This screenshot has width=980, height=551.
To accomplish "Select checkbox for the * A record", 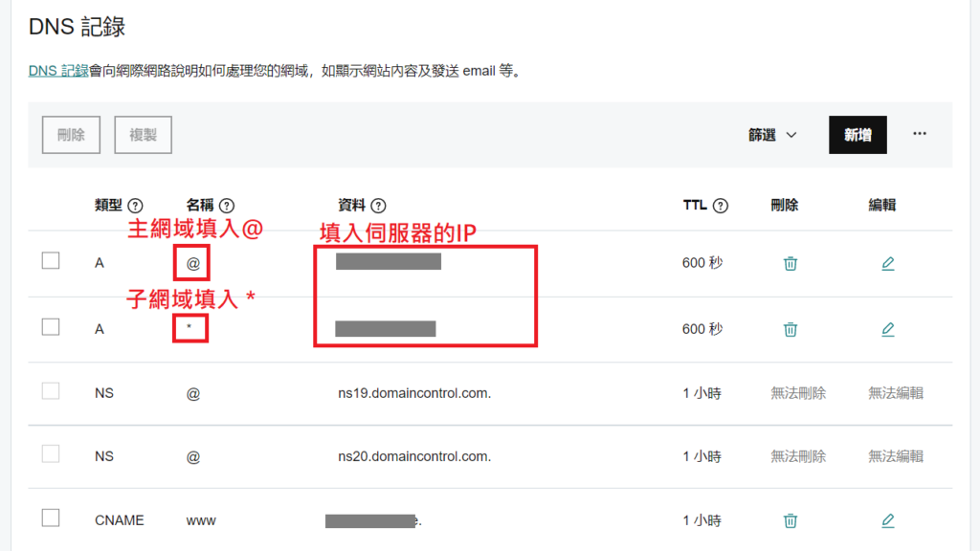I will coord(51,327).
